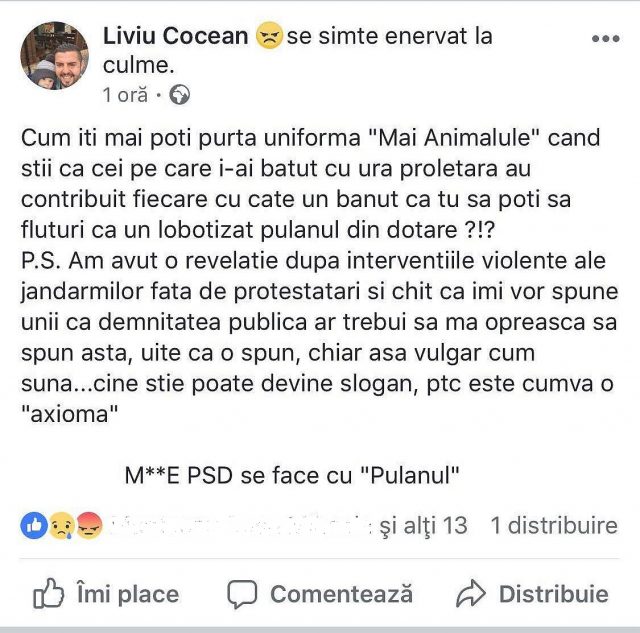Open the "și alți 13" reactions list
Screen dimensions: 640x633
point(419,525)
